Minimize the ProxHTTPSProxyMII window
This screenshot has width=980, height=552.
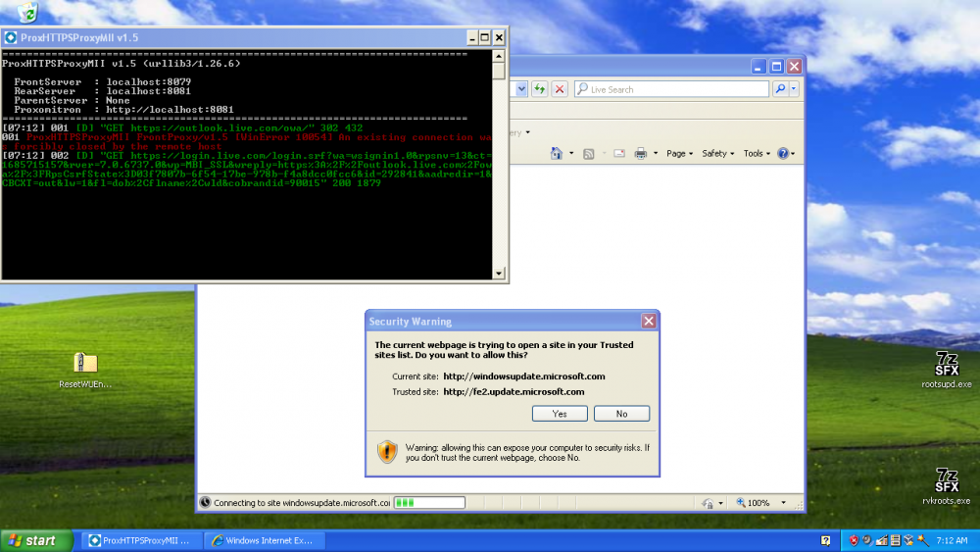[472, 38]
